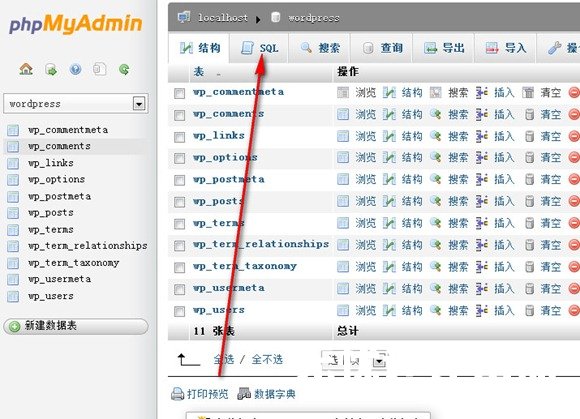Open the wordpress database dropdown
This screenshot has height=419, width=580.
[76, 104]
